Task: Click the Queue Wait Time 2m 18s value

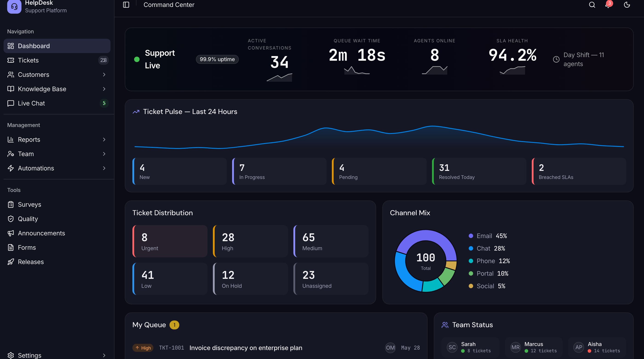Action: click(357, 55)
